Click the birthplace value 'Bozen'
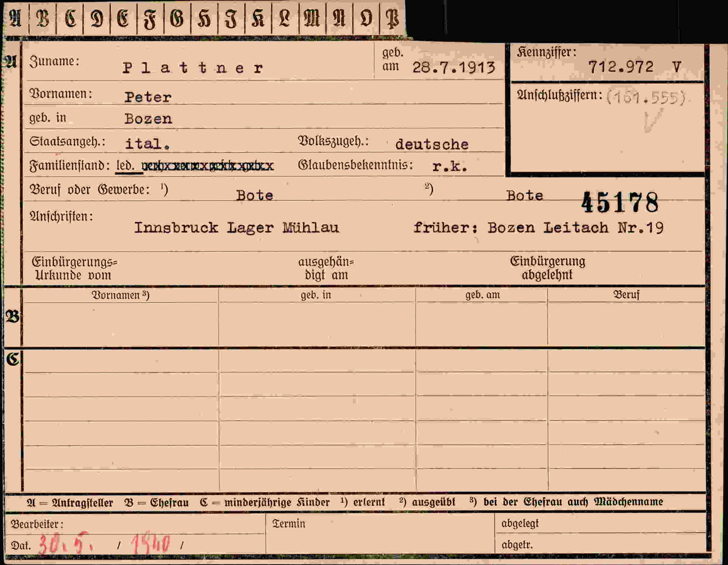The width and height of the screenshot is (728, 565). [148, 119]
